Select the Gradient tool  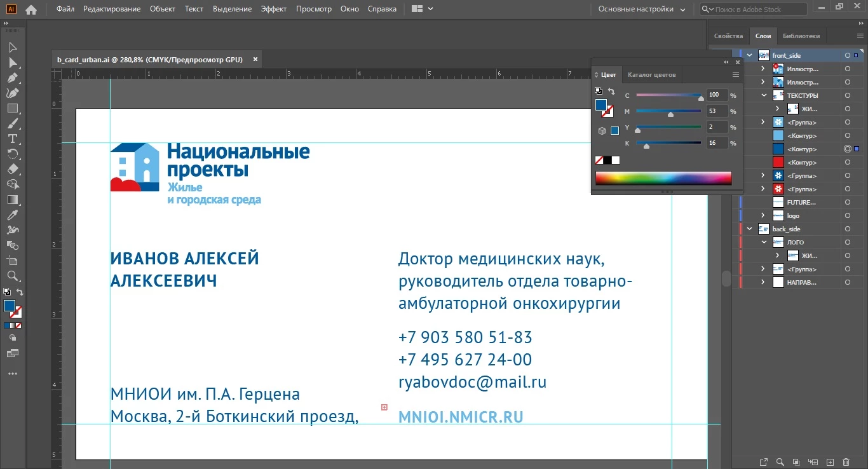click(12, 200)
